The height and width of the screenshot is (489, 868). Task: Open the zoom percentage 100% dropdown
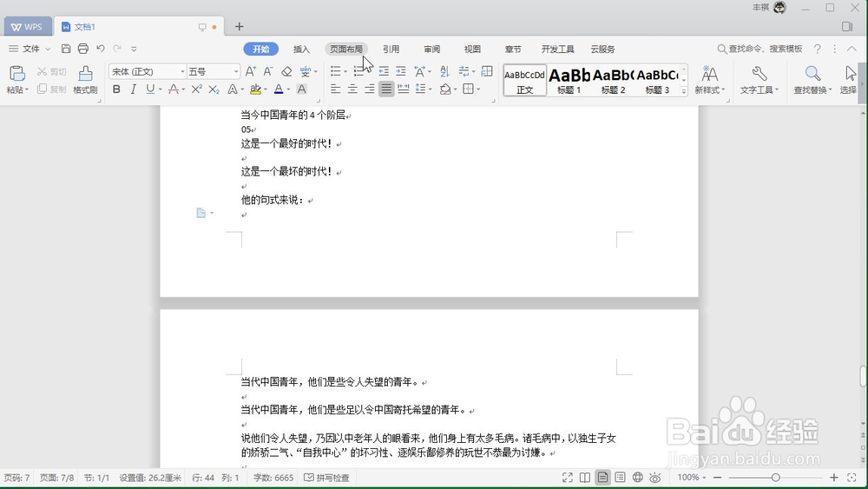[x=692, y=478]
